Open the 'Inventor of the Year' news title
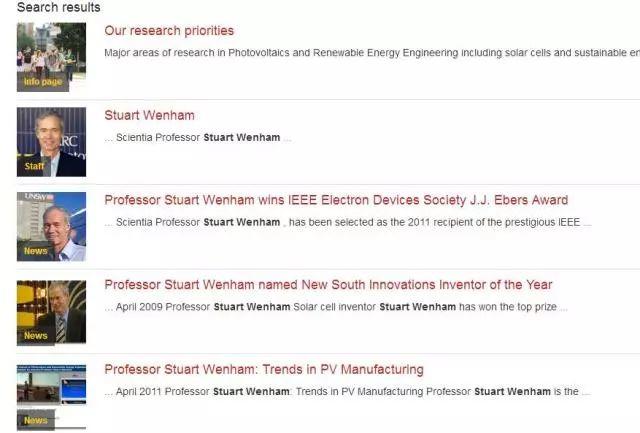The height and width of the screenshot is (433, 640). click(x=328, y=284)
